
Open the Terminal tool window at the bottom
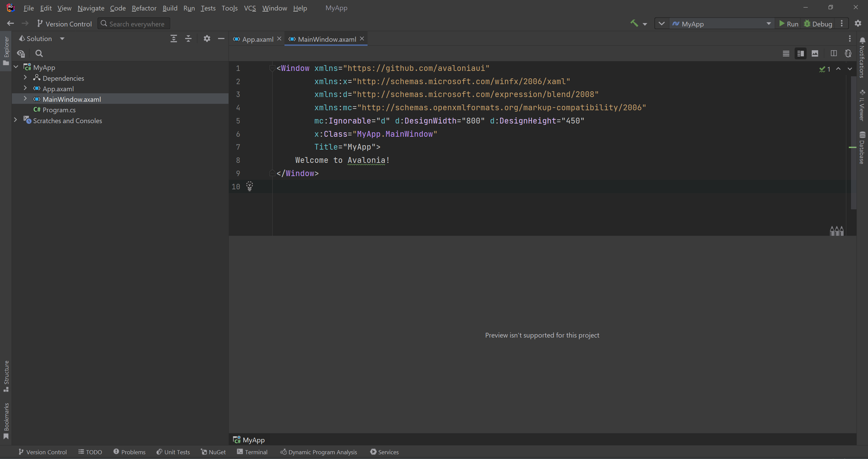tap(252, 452)
